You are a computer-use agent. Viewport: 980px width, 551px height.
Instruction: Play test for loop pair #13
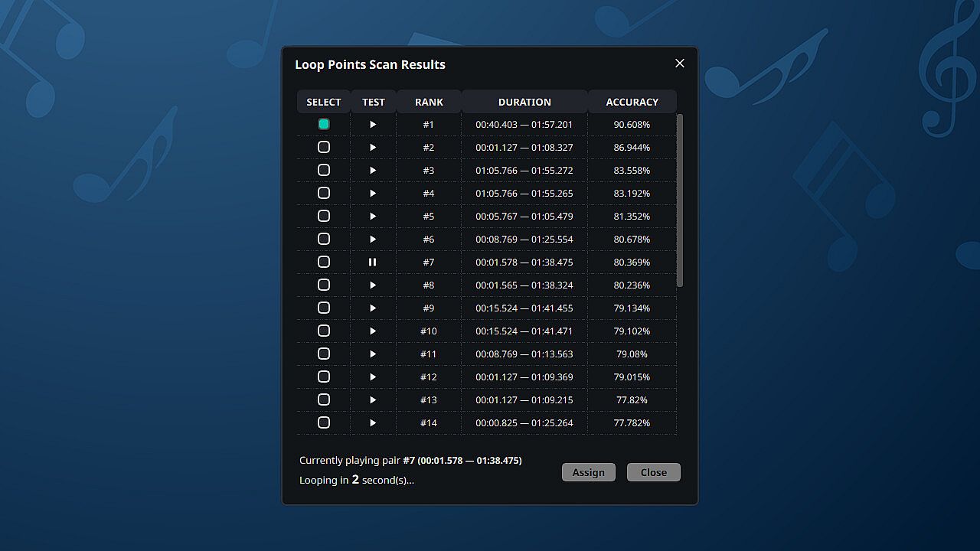[373, 399]
